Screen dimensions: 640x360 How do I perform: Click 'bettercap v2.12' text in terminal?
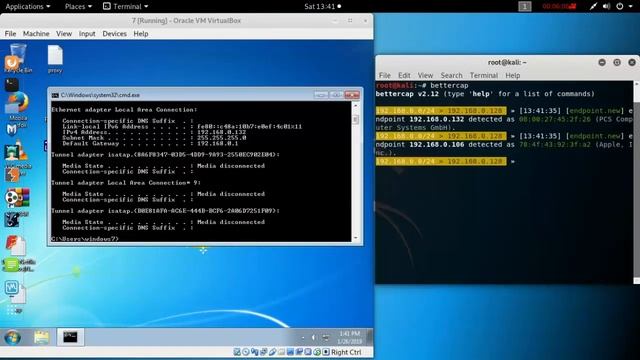pos(407,94)
